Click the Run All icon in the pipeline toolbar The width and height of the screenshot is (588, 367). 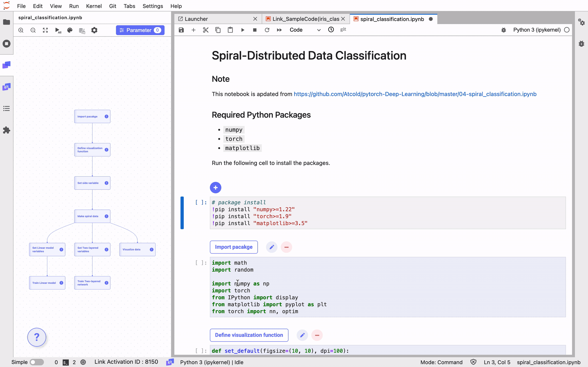pos(58,30)
